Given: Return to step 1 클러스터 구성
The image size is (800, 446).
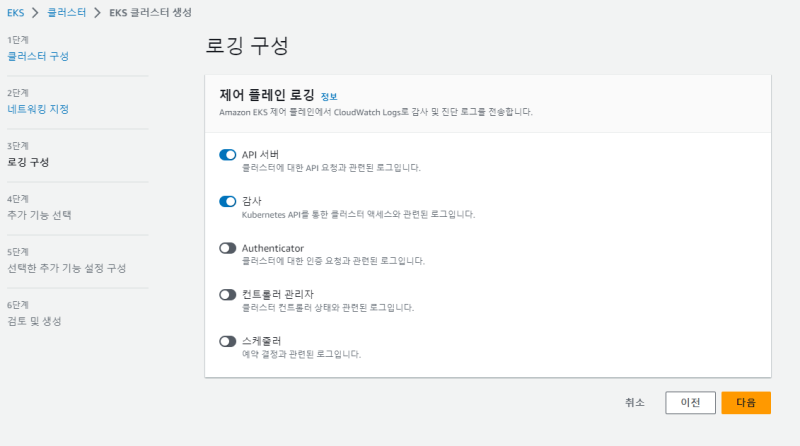Looking at the screenshot, I should pos(38,56).
